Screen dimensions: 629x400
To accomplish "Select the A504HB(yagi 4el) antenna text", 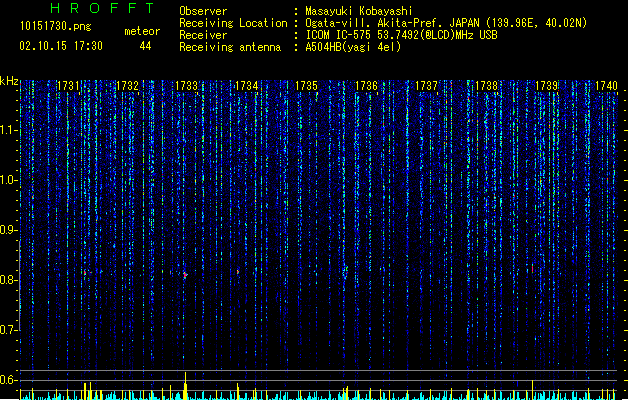I will pyautogui.click(x=353, y=47).
